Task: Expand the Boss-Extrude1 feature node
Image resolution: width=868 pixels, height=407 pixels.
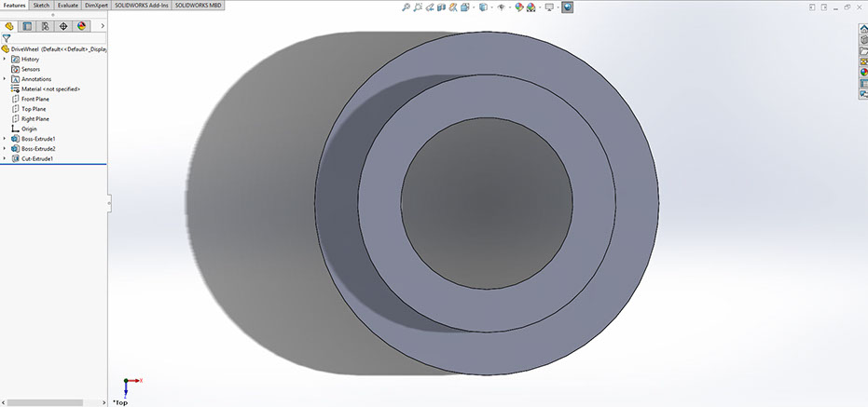Action: [5, 139]
